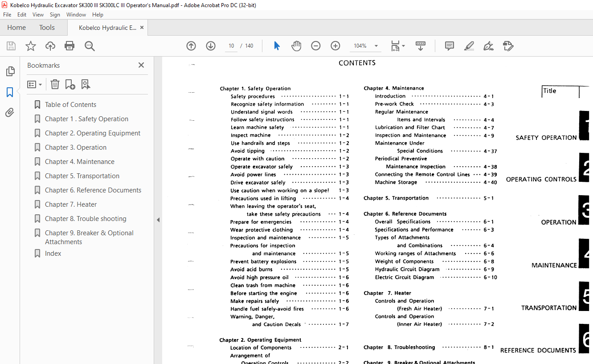Jump to Chapter 3. Operation bookmark

76,147
